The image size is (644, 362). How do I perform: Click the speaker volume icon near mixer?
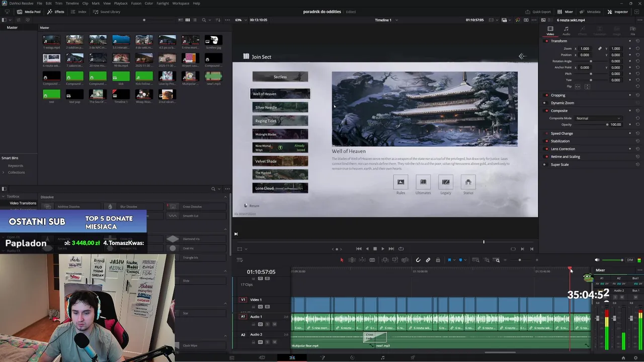597,260
